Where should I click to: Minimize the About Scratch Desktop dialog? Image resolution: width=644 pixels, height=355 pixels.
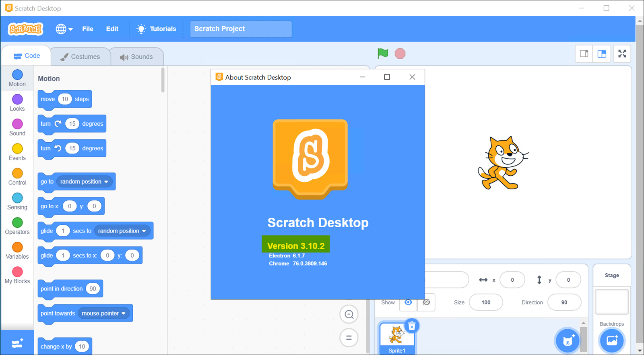tap(362, 77)
